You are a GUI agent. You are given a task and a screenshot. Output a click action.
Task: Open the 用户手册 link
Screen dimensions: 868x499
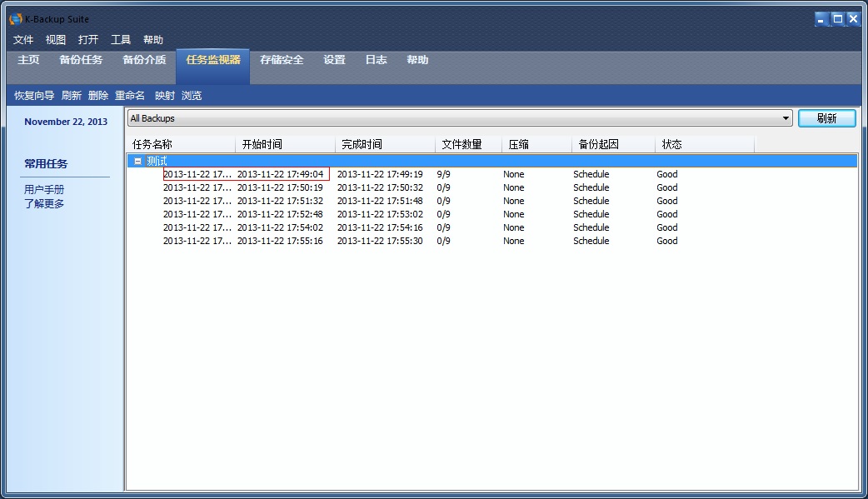44,189
